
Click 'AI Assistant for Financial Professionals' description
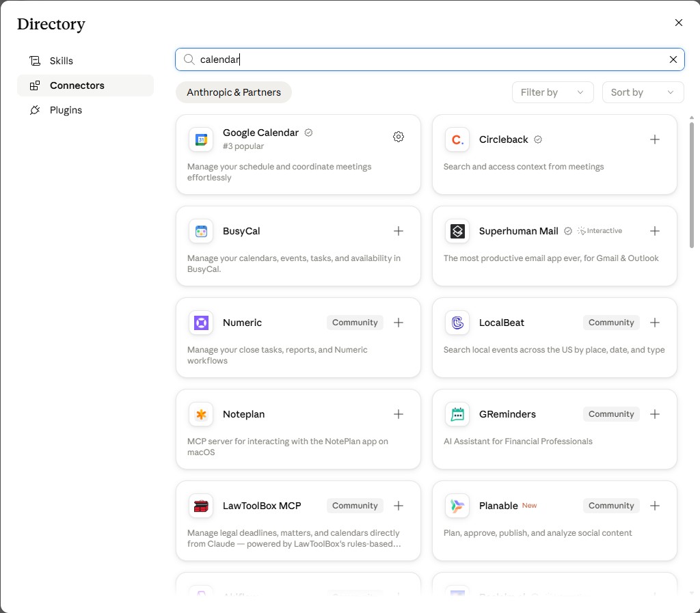[x=518, y=441]
